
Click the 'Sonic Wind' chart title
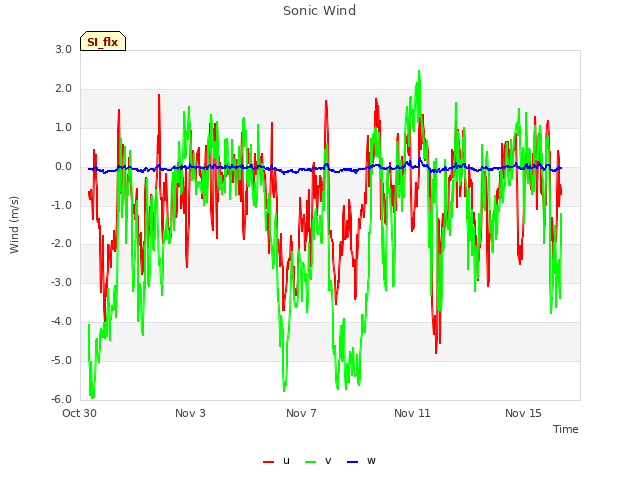pos(320,11)
